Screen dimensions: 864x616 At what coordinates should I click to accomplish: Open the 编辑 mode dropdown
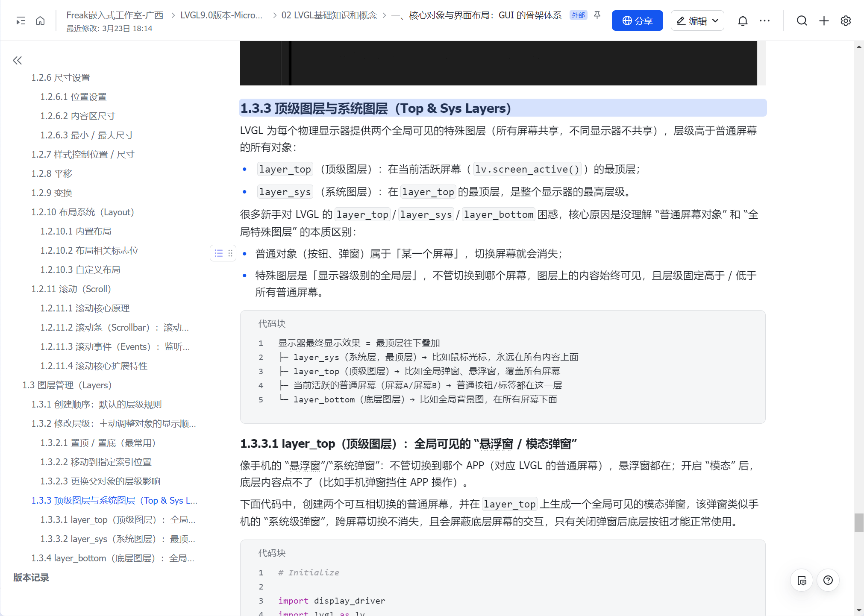(697, 21)
